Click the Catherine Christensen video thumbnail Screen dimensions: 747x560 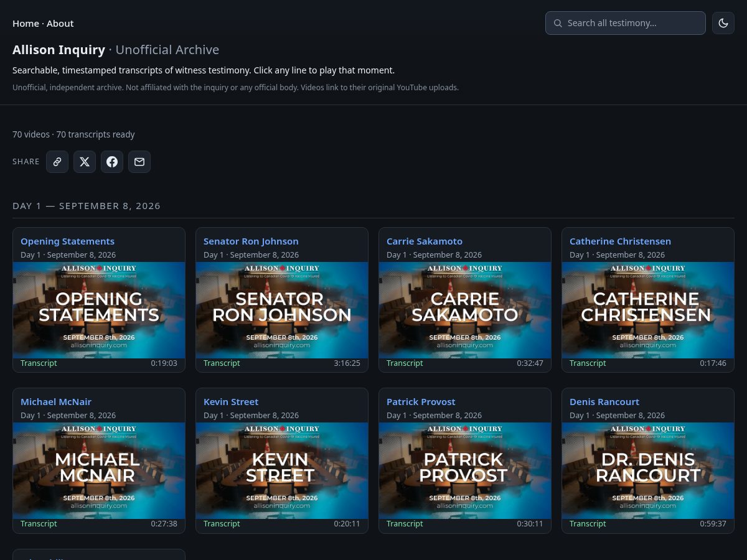(648, 310)
